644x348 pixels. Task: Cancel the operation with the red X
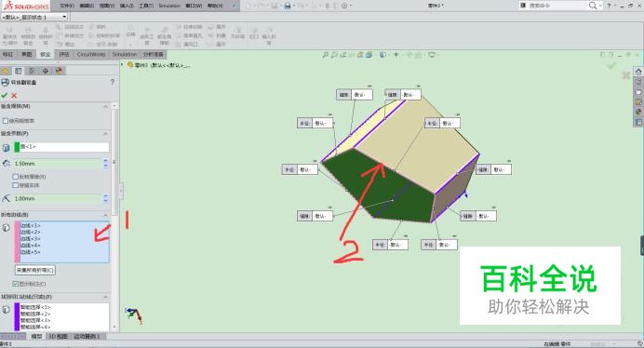coord(14,95)
